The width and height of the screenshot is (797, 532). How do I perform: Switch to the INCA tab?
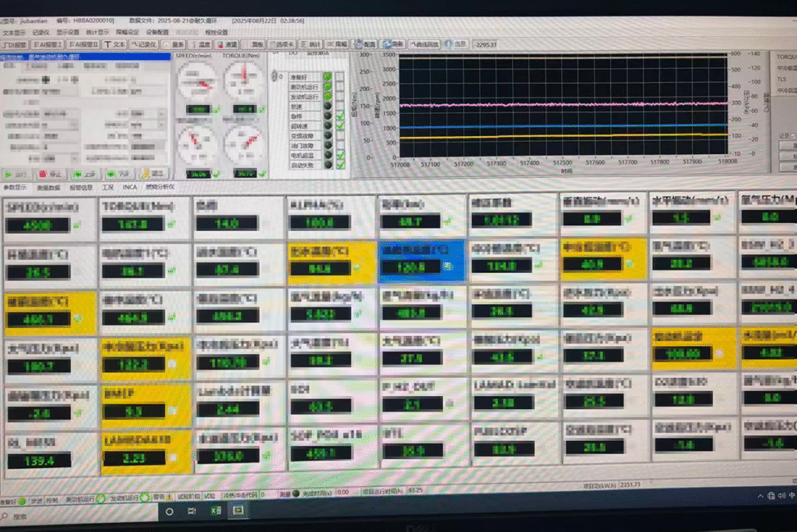point(128,187)
